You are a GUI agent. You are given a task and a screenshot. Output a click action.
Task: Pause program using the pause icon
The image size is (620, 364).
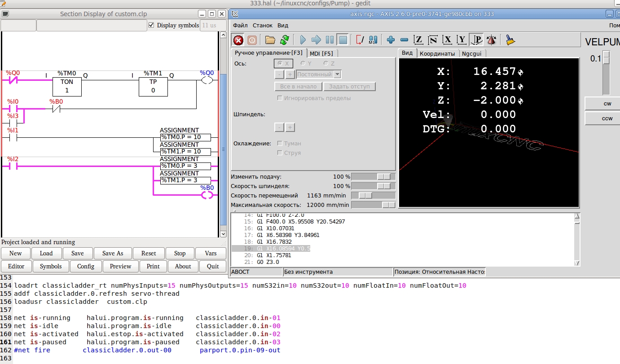(x=330, y=40)
